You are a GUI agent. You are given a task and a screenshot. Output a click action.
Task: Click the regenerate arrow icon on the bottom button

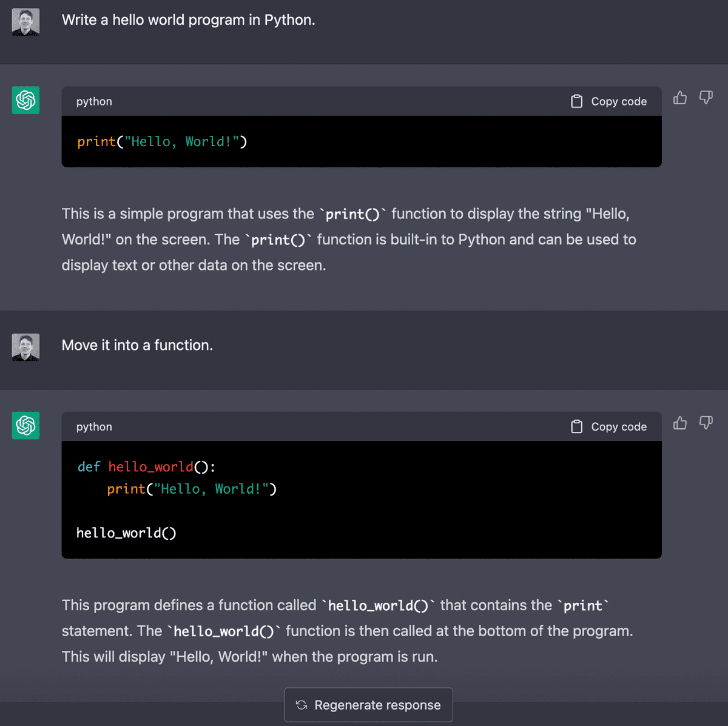point(302,705)
